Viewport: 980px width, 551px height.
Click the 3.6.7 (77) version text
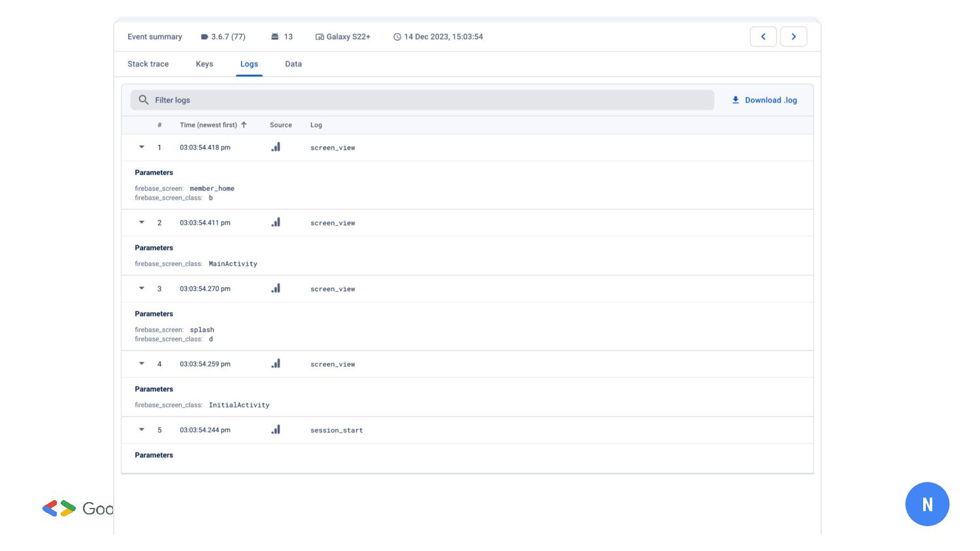[x=228, y=37]
